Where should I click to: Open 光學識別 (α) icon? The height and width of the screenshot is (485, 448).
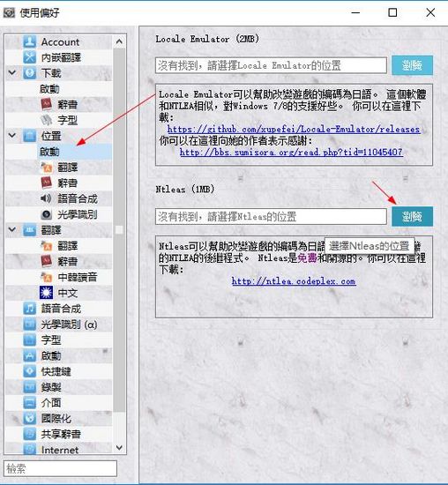30,325
